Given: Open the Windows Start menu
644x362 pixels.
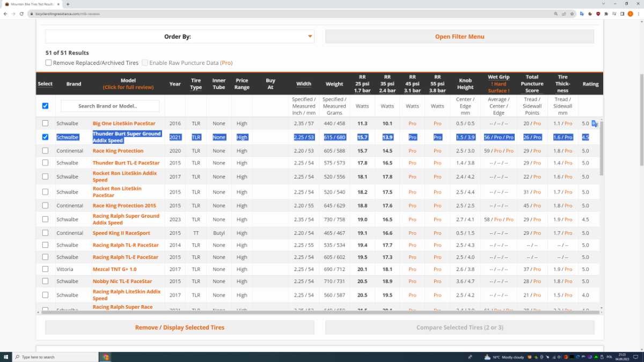Looking at the screenshot, I should pos(6,357).
